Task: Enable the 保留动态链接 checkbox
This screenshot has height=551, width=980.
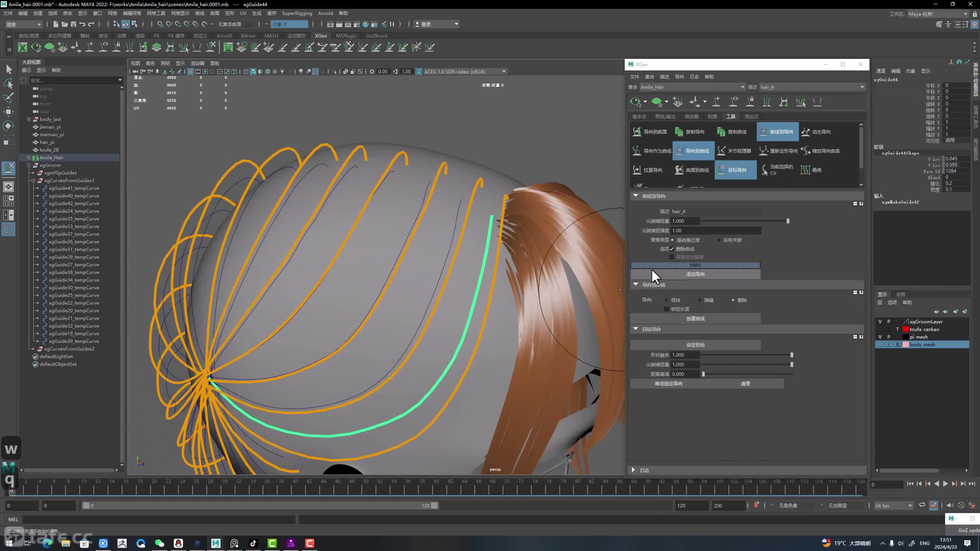Action: 671,257
